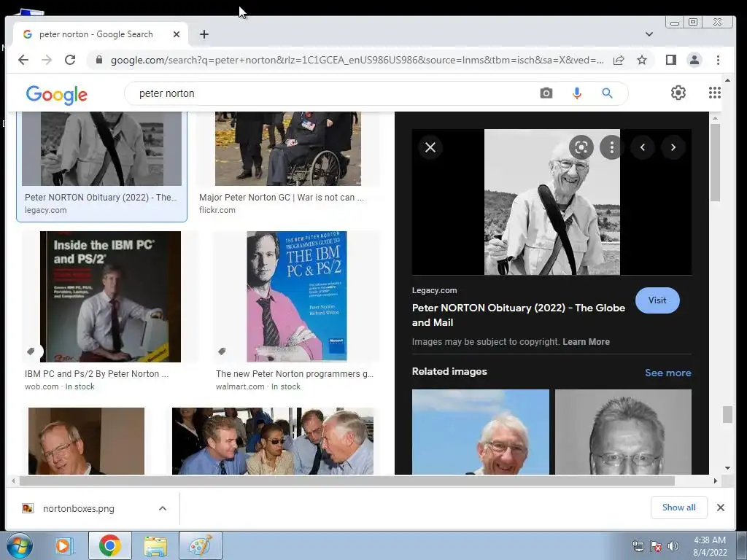The image size is (747, 560).
Task: Open the Programmer's Guide walmart.com image
Action: pyautogui.click(x=296, y=297)
